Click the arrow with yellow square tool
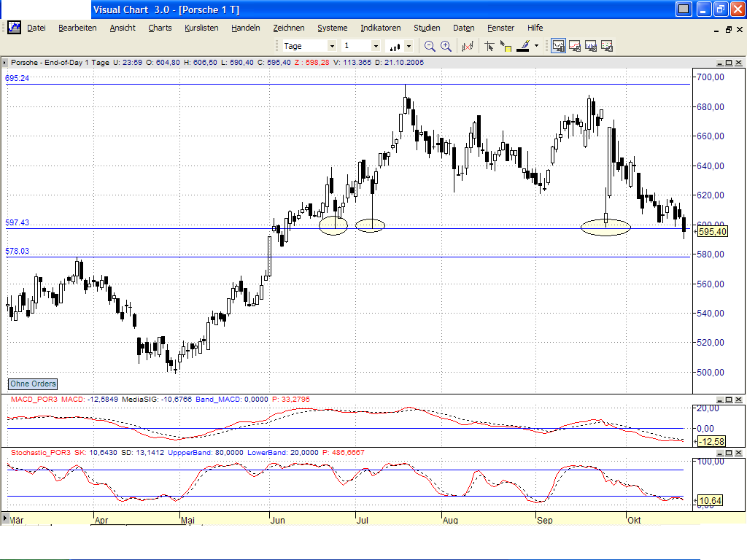 [506, 46]
